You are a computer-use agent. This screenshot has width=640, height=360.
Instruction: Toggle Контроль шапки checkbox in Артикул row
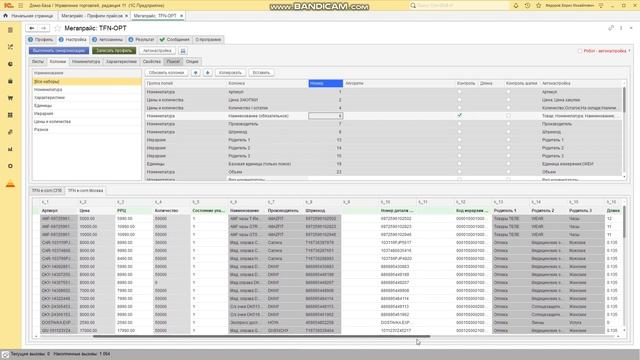508,92
